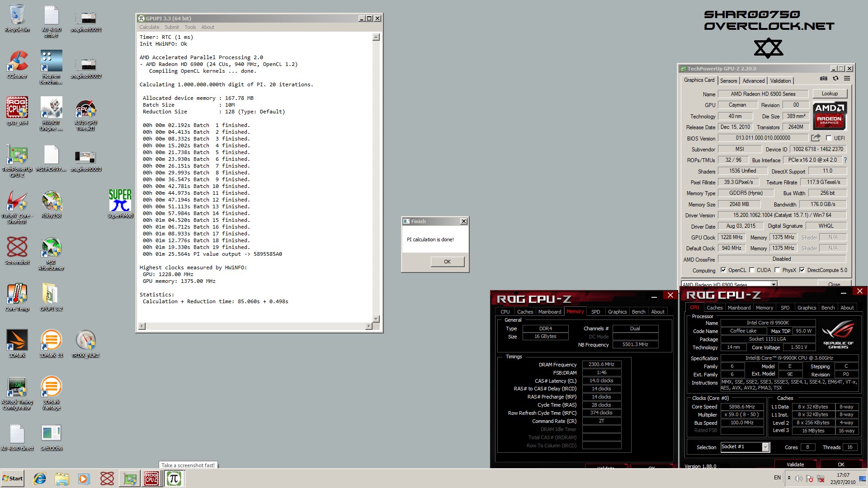
Task: Toggle the CUDA checkbox
Action: coord(752,270)
